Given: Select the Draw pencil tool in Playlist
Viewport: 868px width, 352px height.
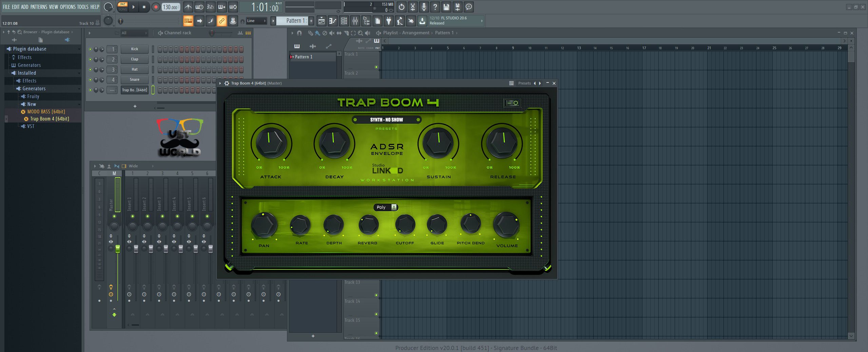Looking at the screenshot, I should [x=310, y=33].
